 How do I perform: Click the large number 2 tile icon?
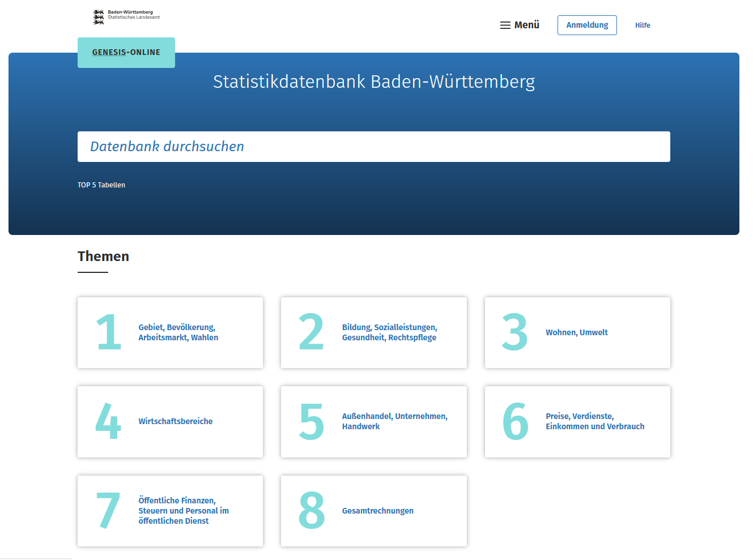pos(311,332)
